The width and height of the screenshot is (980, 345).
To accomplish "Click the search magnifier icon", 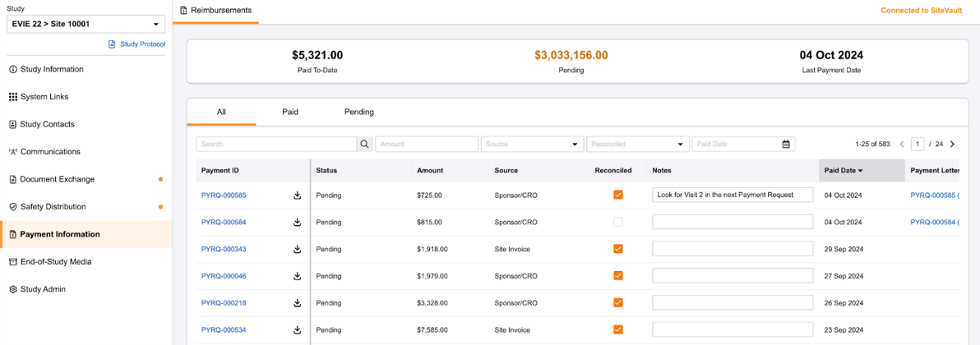I will pyautogui.click(x=364, y=144).
